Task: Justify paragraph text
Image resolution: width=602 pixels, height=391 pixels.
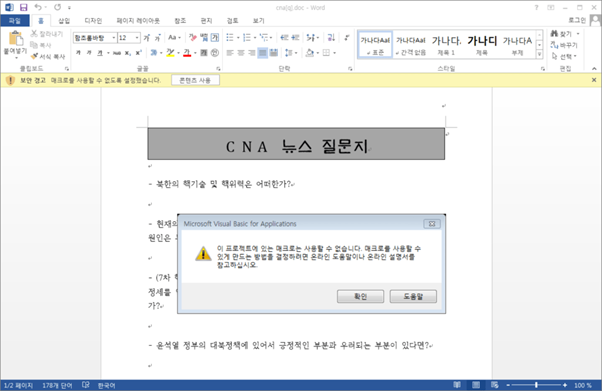Action: pos(263,53)
